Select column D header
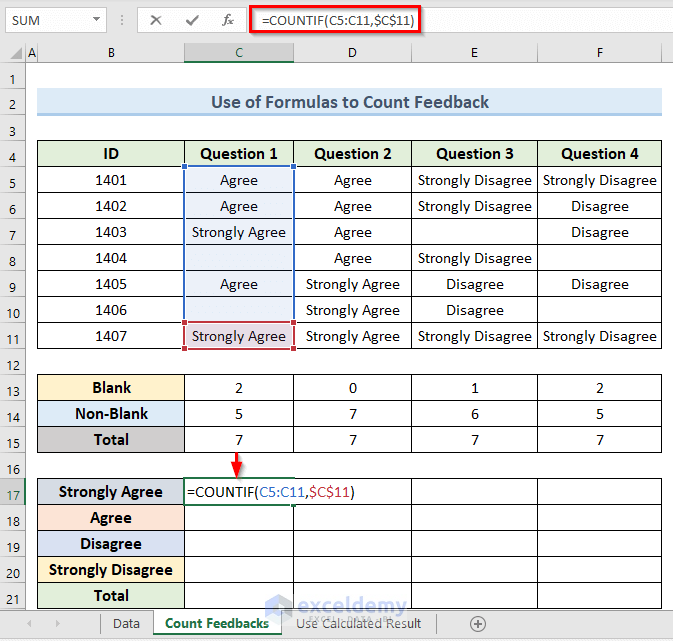 pos(352,53)
